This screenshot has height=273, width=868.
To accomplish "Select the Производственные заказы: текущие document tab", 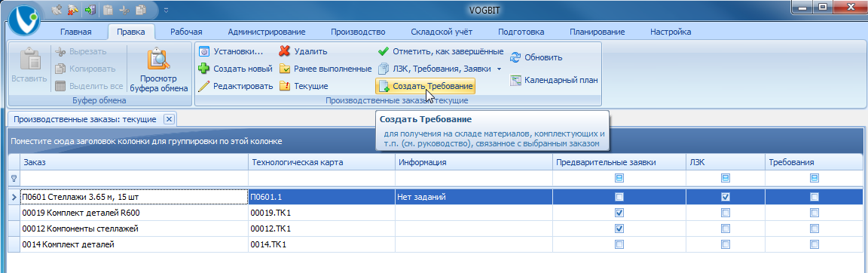I will click(x=84, y=119).
